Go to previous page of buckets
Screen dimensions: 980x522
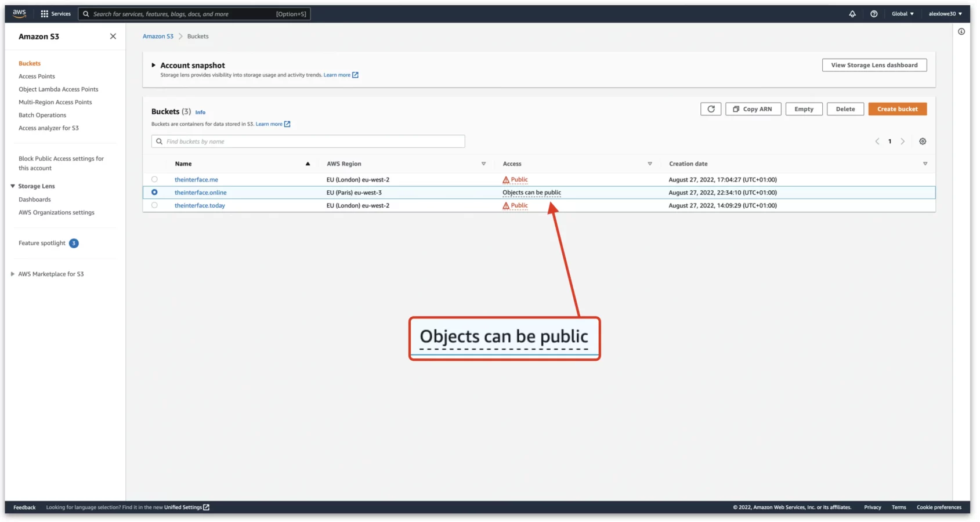pyautogui.click(x=877, y=142)
